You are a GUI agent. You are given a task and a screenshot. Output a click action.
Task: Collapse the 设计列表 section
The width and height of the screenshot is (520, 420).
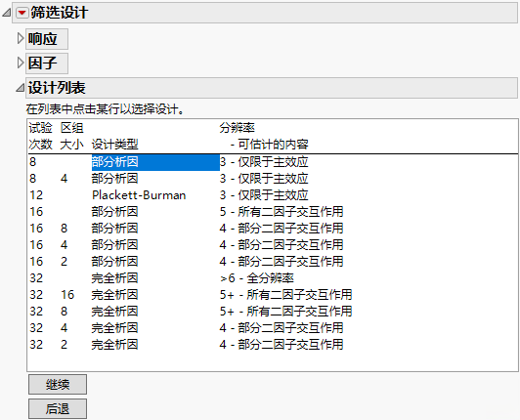tap(21, 88)
